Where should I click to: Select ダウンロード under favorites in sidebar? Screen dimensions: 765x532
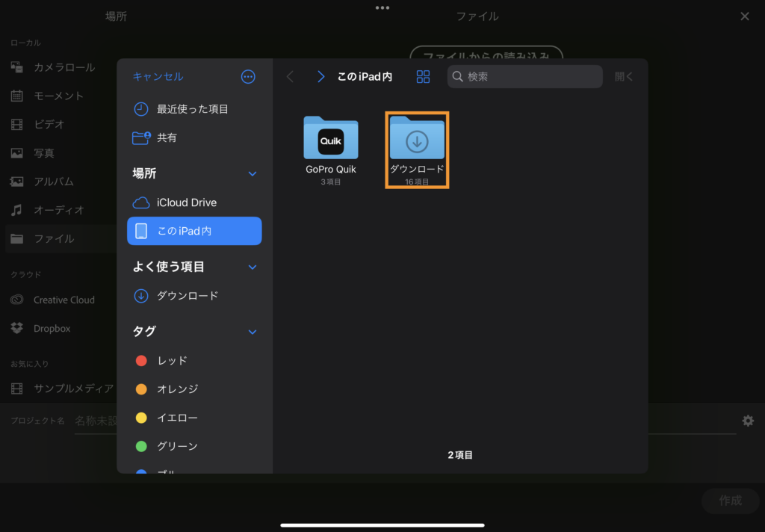click(187, 295)
